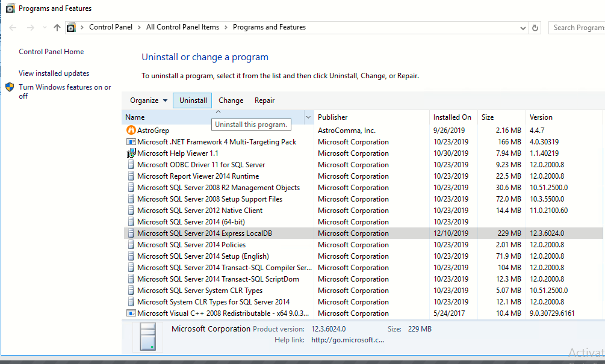
Task: Open the View installed updates link
Action: (54, 73)
